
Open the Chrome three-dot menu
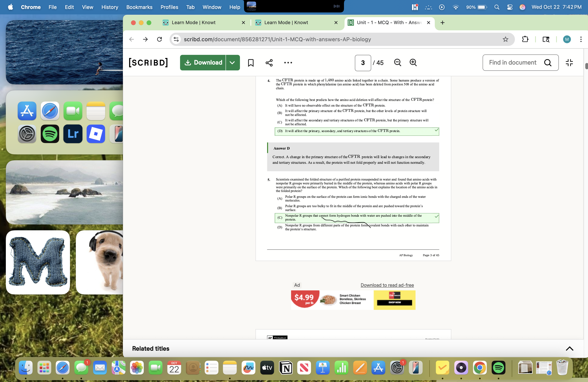(581, 39)
